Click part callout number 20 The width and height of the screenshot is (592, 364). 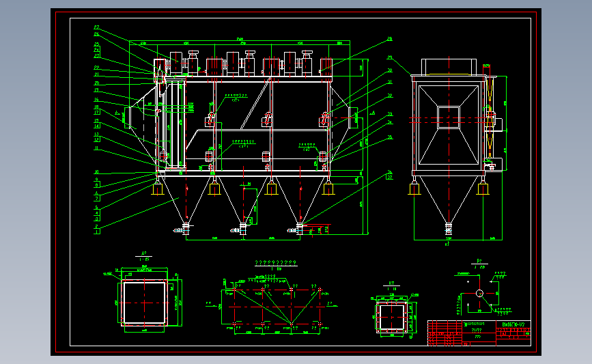[96, 83]
